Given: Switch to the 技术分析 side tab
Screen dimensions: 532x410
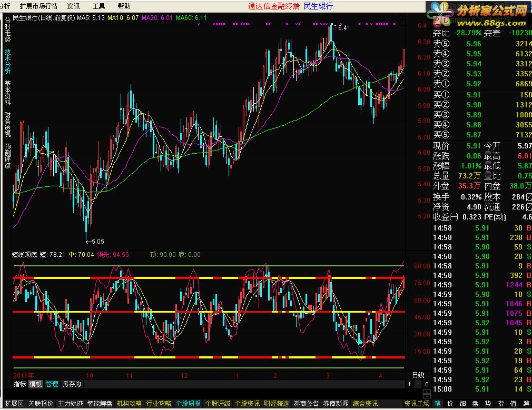Looking at the screenshot, I should 7,62.
